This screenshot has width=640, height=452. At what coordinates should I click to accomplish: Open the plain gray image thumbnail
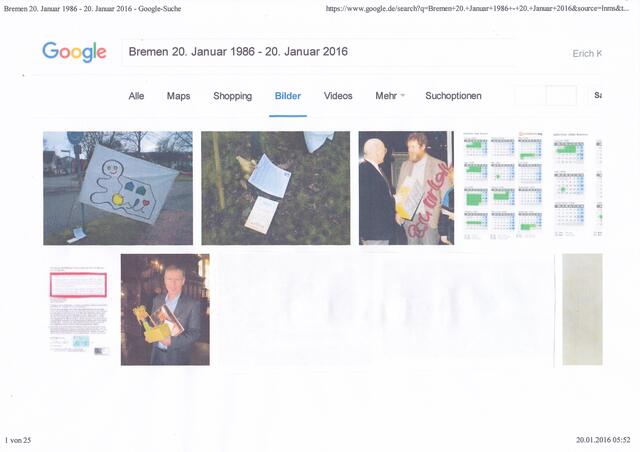582,309
